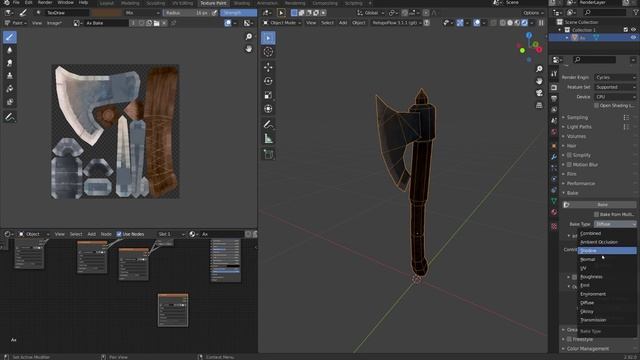Select the Fill bucket tool
Screen dimensions: 640x360
tap(10, 89)
